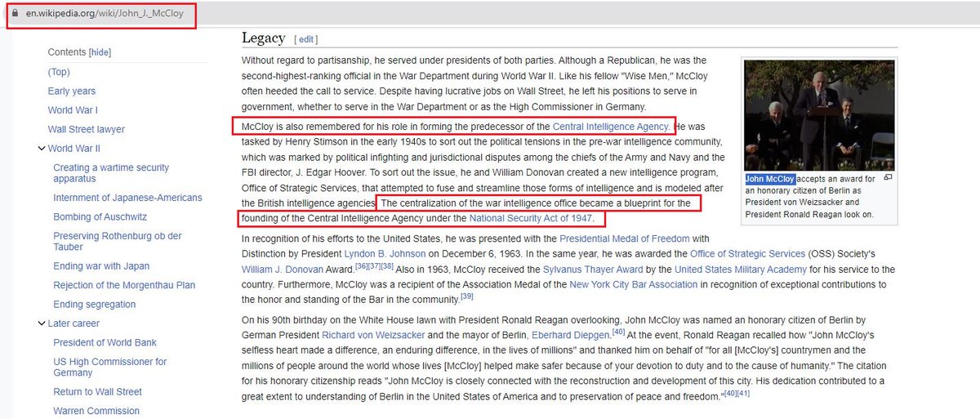Screen dimensions: 980x419
Task: Collapse the World War II contents section
Action: tap(41, 149)
